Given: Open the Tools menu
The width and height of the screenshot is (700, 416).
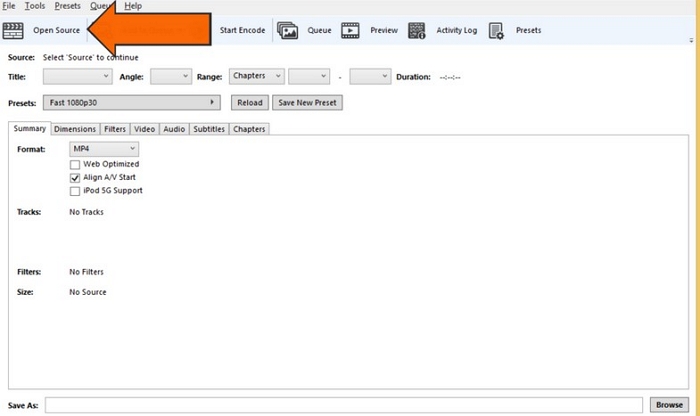Looking at the screenshot, I should 35,6.
